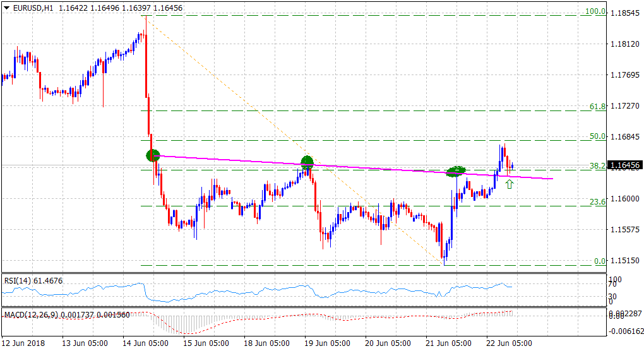Screen dimensions: 644x351
Task: Select the 50.0 Fibonacci level label
Action: click(x=597, y=136)
